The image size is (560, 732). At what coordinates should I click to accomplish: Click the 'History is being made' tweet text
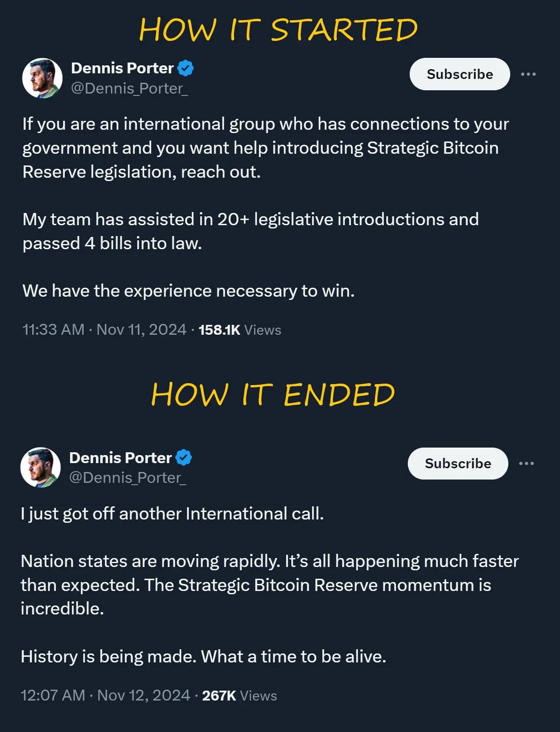(x=203, y=656)
